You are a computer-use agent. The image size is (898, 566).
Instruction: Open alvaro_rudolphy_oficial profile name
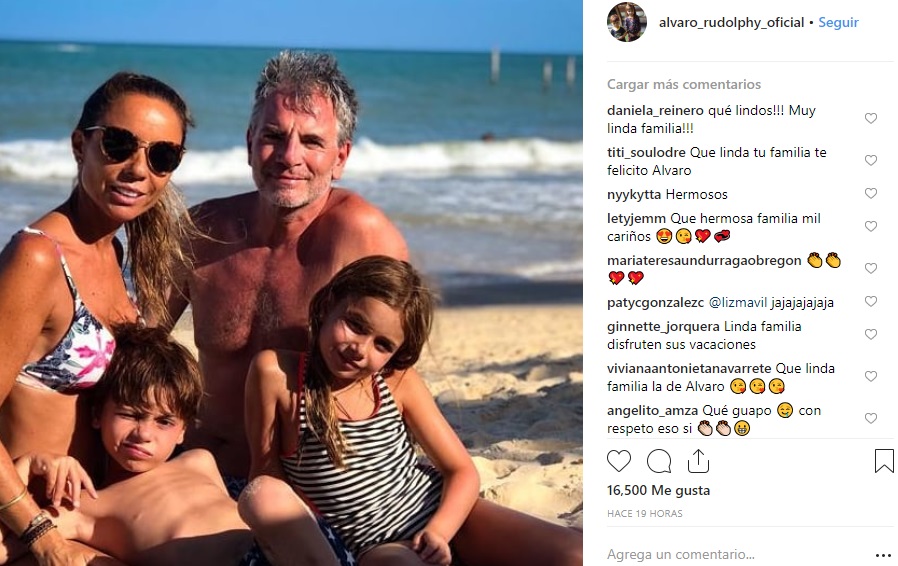pyautogui.click(x=731, y=22)
